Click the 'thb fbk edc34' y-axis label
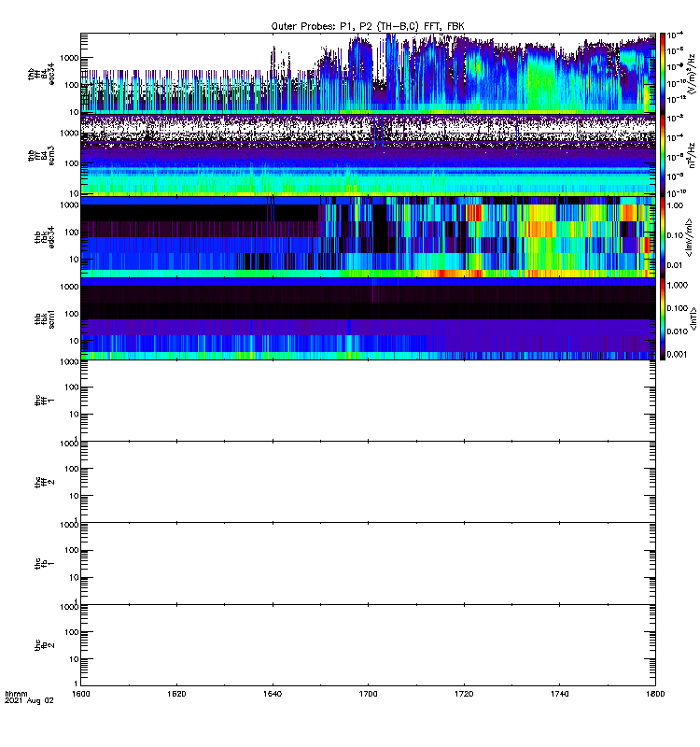The image size is (700, 747). (x=45, y=237)
